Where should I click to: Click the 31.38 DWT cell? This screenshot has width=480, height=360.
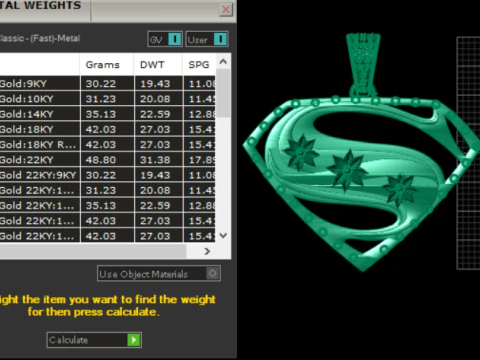click(159, 160)
